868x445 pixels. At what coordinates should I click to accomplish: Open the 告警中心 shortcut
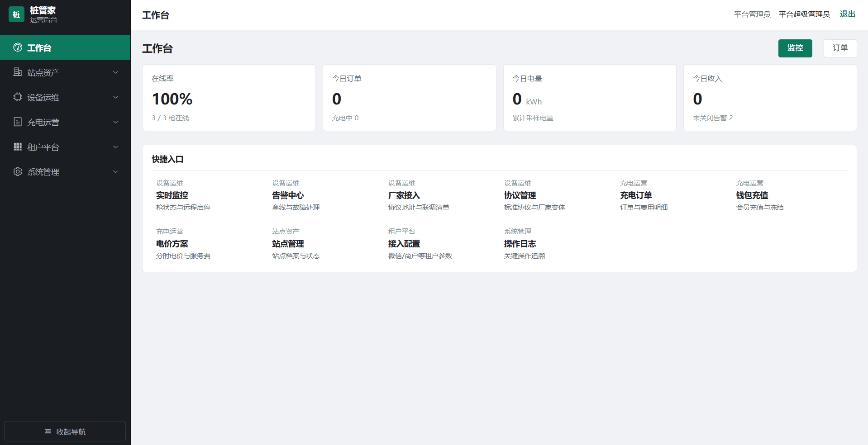pyautogui.click(x=325, y=195)
